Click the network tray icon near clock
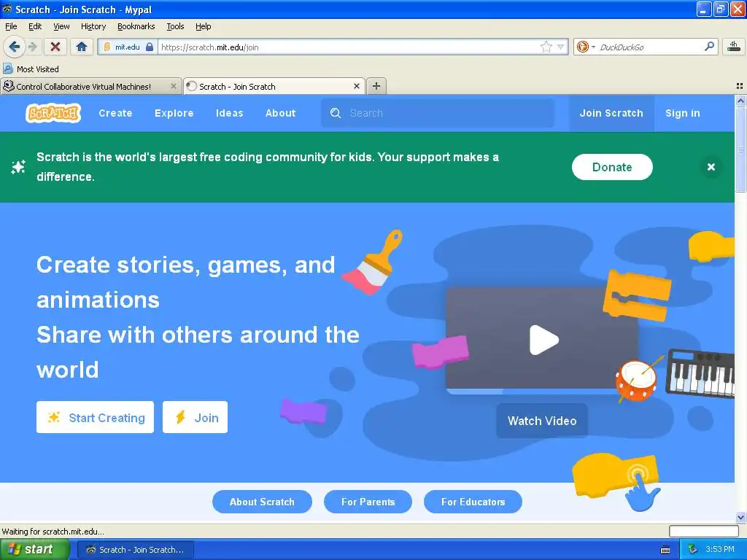This screenshot has width=747, height=560. 692,550
